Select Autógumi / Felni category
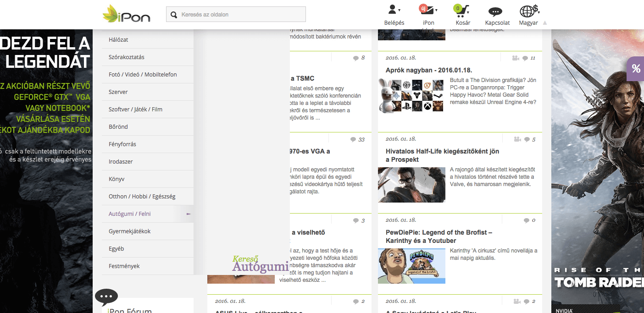Viewport: 644px width, 313px height. tap(148, 214)
